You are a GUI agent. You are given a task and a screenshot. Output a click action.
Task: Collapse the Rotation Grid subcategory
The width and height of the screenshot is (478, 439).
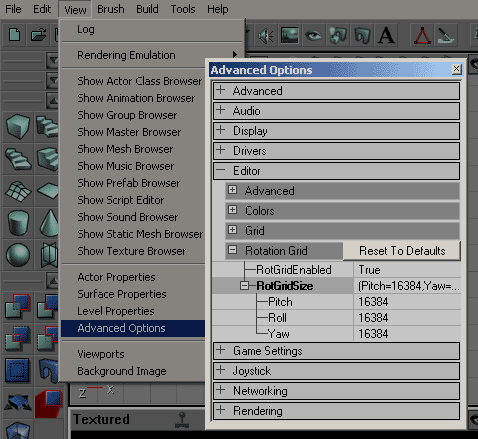pos(232,250)
